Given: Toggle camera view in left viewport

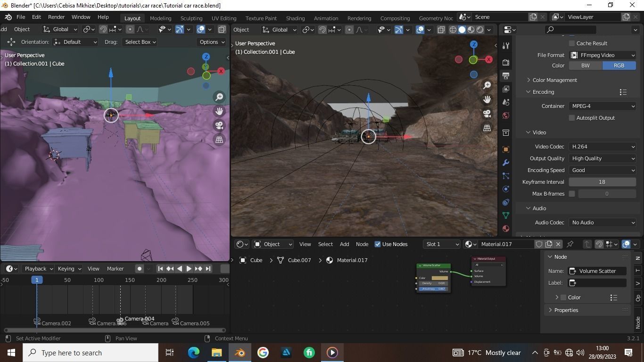Looking at the screenshot, I should pyautogui.click(x=219, y=125).
